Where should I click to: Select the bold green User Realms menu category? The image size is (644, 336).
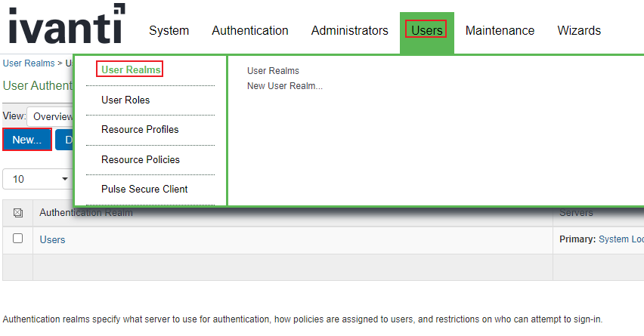click(x=131, y=70)
